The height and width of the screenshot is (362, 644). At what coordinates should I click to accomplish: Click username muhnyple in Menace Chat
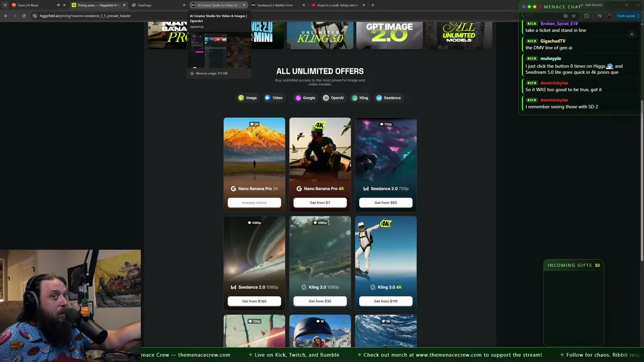550,58
